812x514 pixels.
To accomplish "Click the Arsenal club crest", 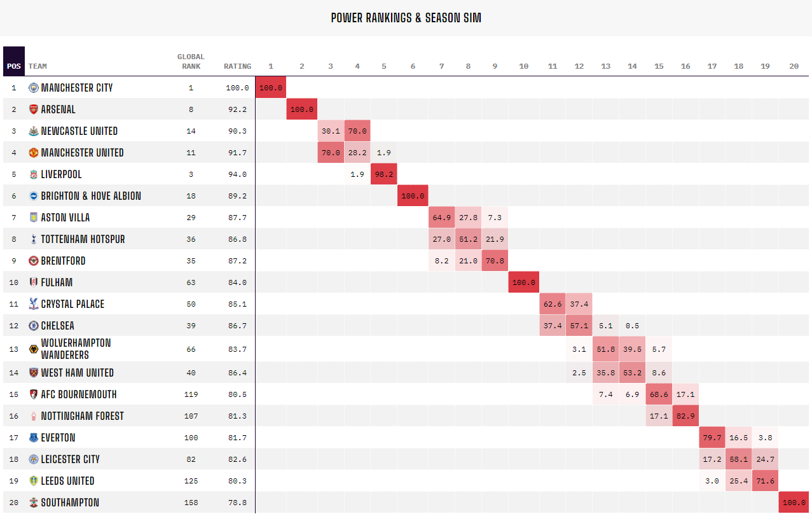I will coord(34,109).
